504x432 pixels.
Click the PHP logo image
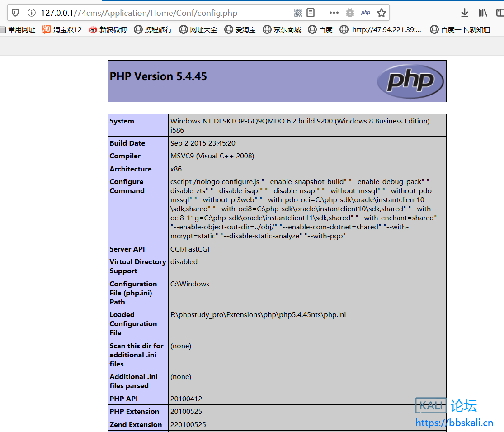(410, 81)
